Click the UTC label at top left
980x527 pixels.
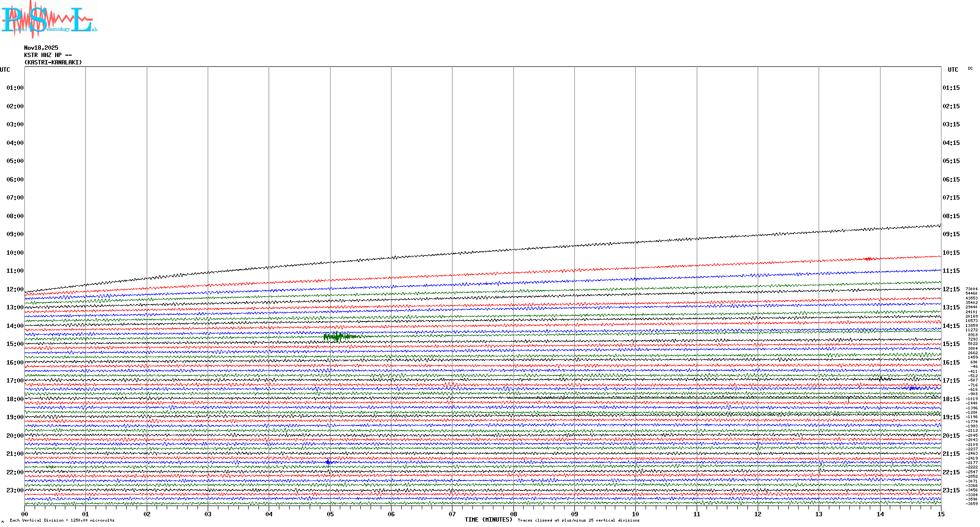pyautogui.click(x=5, y=70)
